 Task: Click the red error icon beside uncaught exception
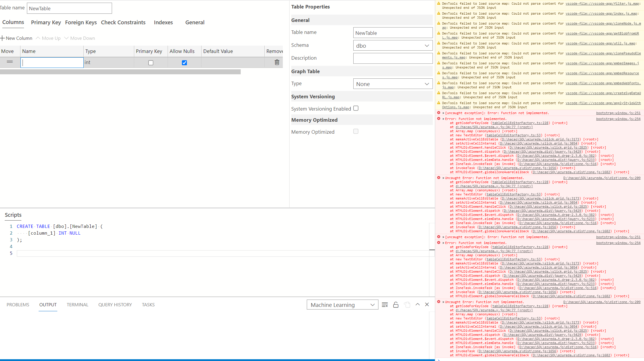point(439,113)
